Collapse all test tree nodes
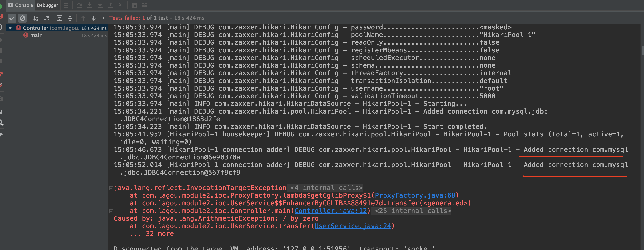 pos(70,18)
